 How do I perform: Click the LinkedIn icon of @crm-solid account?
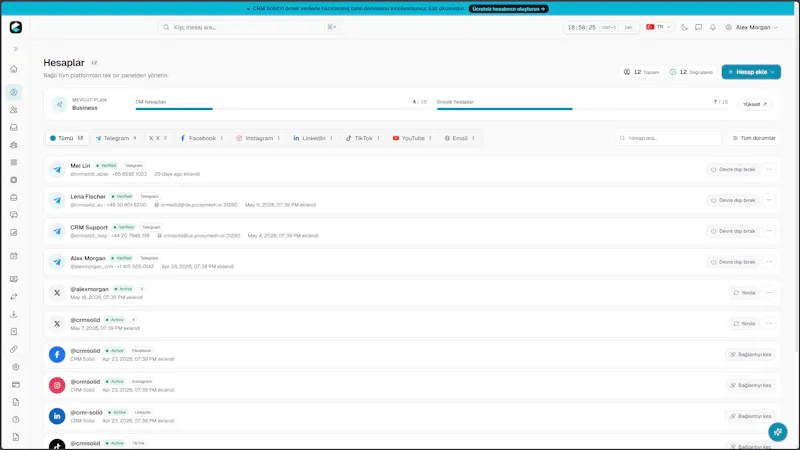[x=57, y=416]
